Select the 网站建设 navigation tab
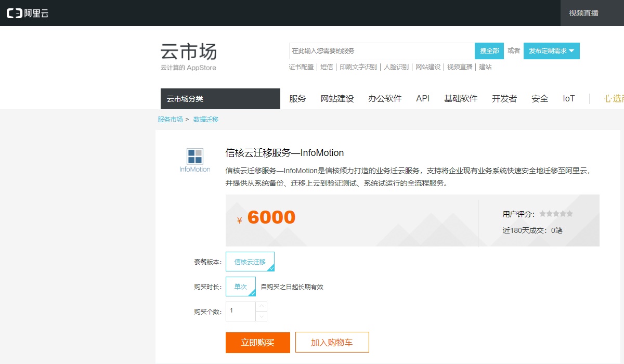This screenshot has height=364, width=624. point(337,99)
